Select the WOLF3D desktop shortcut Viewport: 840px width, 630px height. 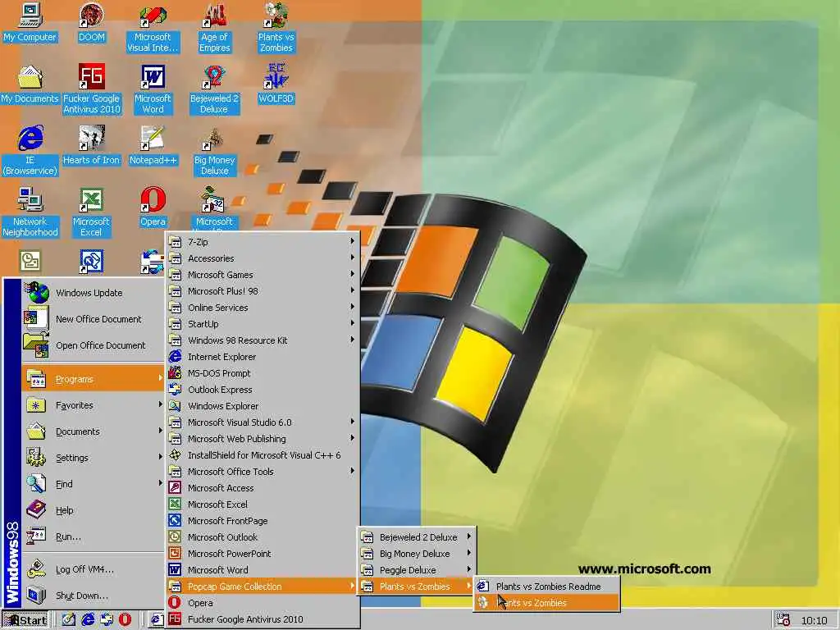pos(276,84)
